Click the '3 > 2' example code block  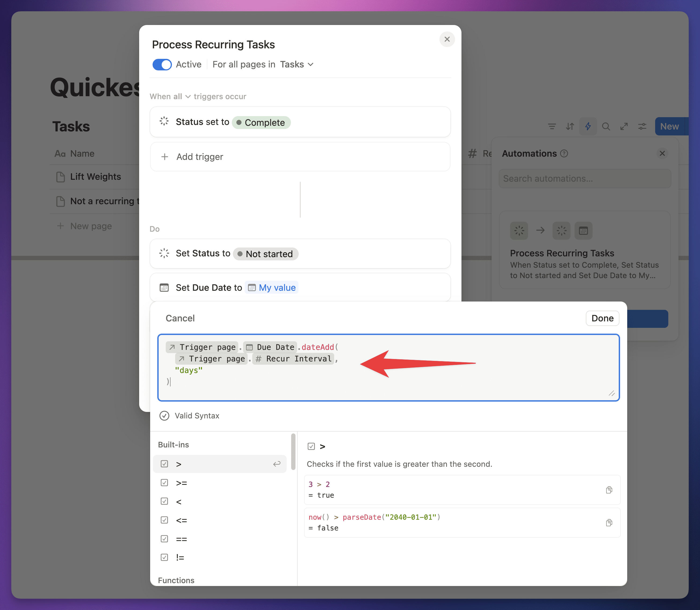tap(462, 490)
